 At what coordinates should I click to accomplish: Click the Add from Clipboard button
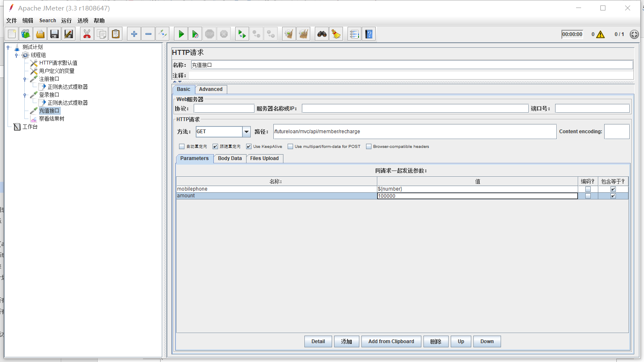[x=391, y=341]
